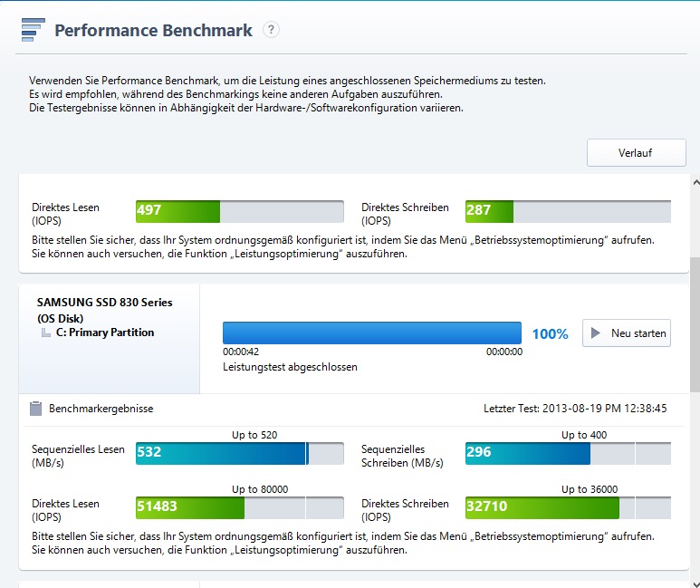Click the upper Direktes Lesen 497 bar
The height and width of the screenshot is (588, 700).
coord(240,211)
